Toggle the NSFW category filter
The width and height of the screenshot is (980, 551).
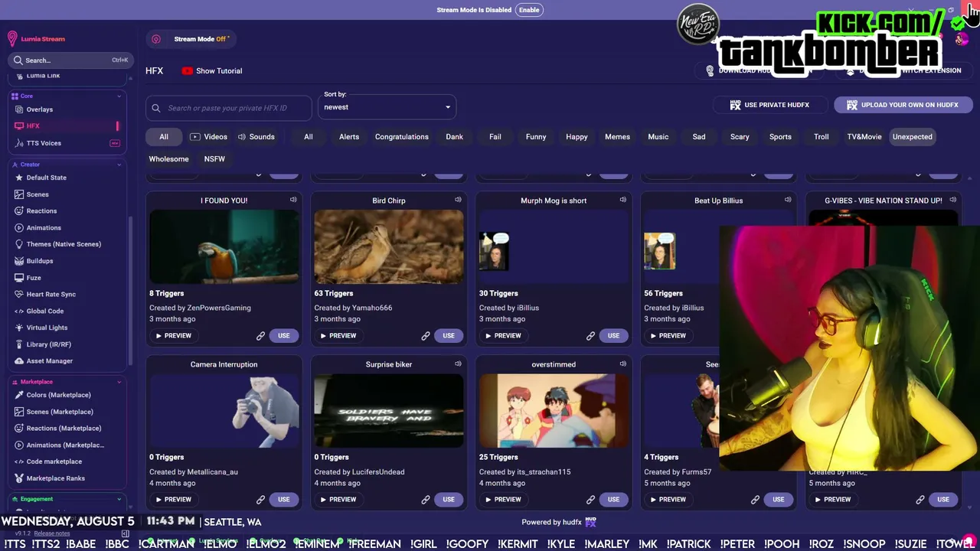coord(214,159)
